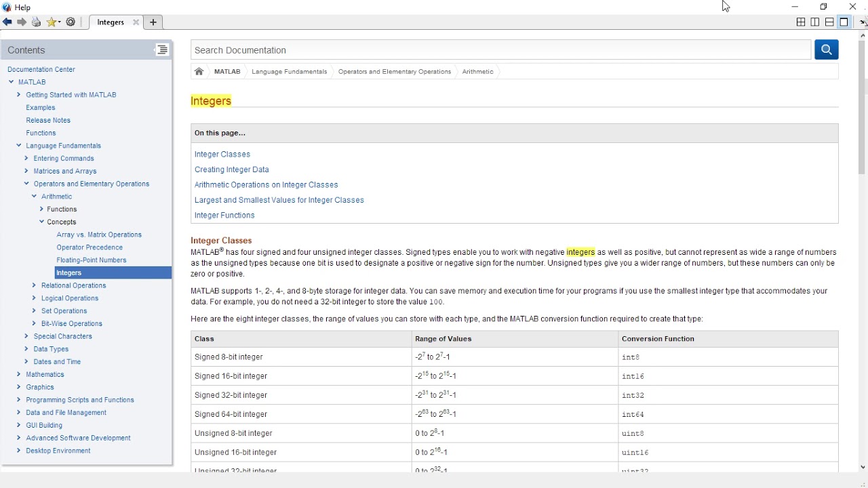Open Advanced Software Development entry

(x=79, y=439)
